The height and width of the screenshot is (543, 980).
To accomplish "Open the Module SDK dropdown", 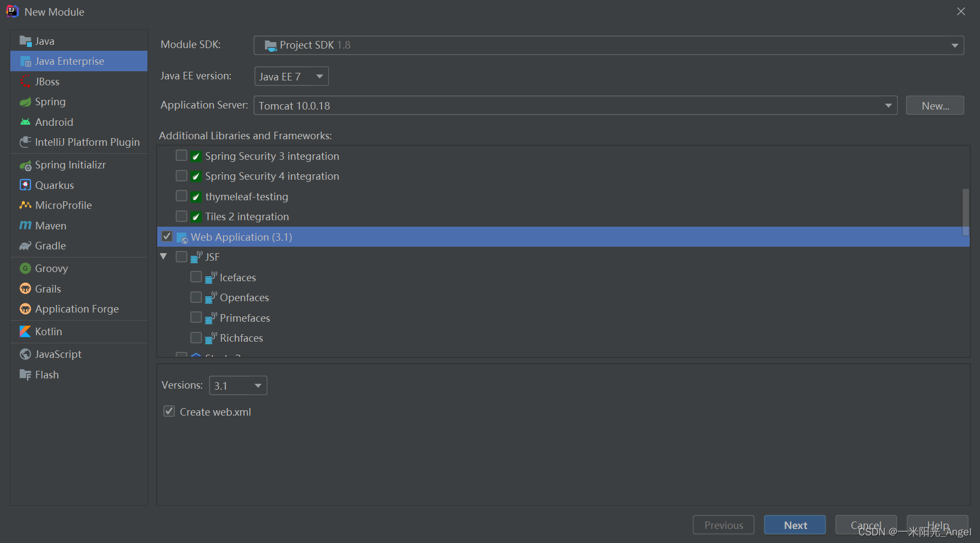I will point(609,45).
